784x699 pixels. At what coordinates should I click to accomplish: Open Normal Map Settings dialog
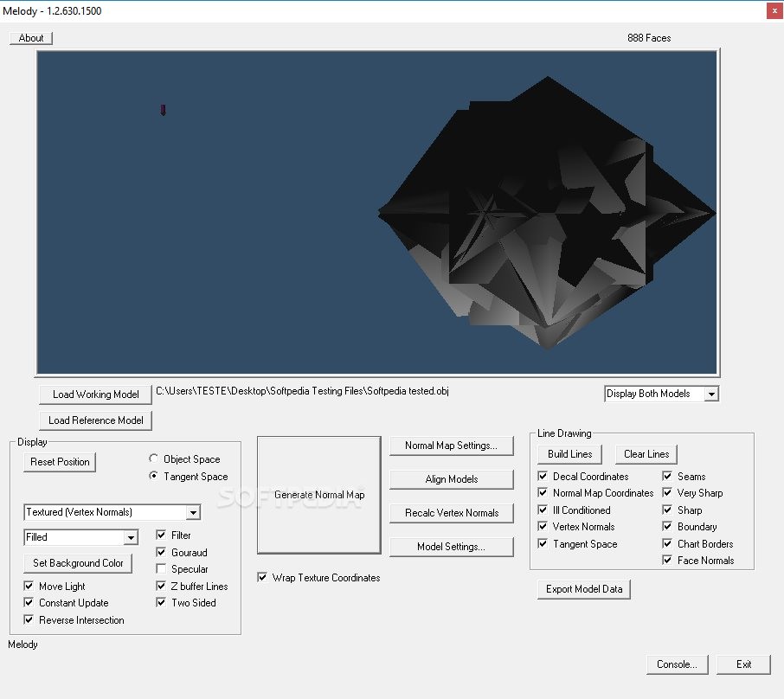(452, 446)
